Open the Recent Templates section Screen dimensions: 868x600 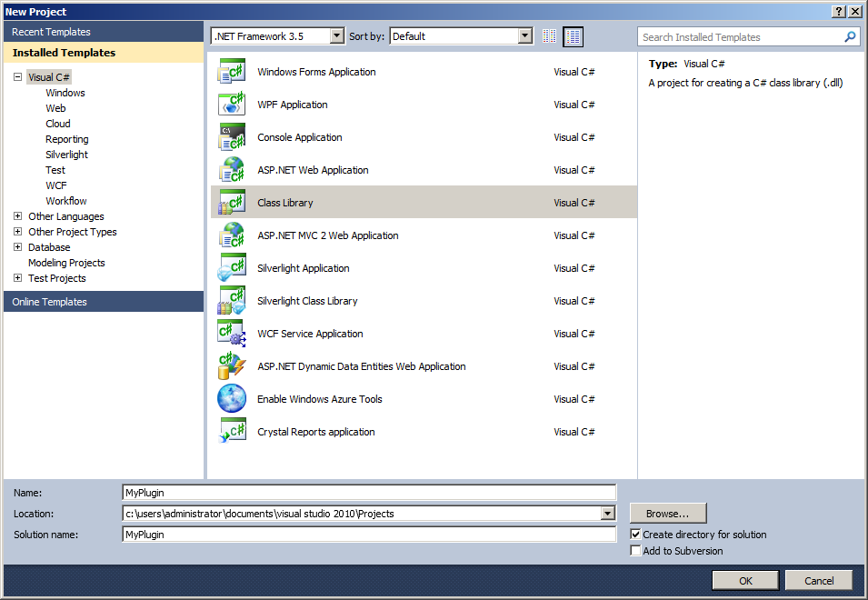(x=104, y=32)
